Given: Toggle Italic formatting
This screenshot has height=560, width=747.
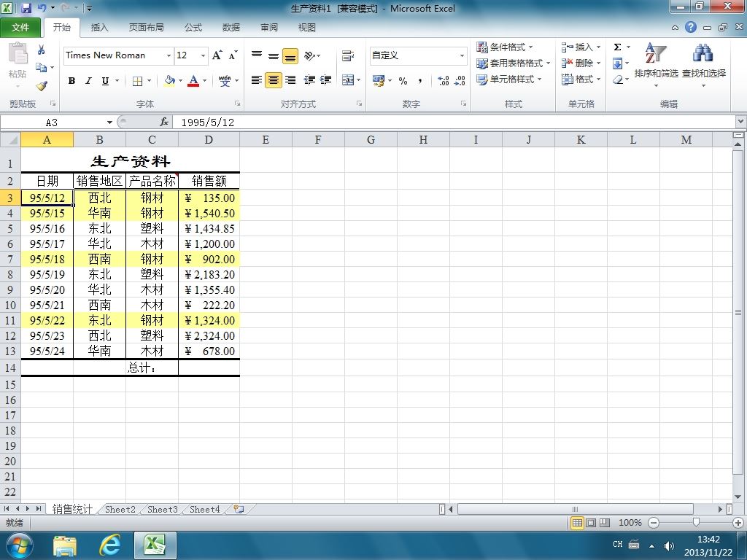Looking at the screenshot, I should 88,80.
